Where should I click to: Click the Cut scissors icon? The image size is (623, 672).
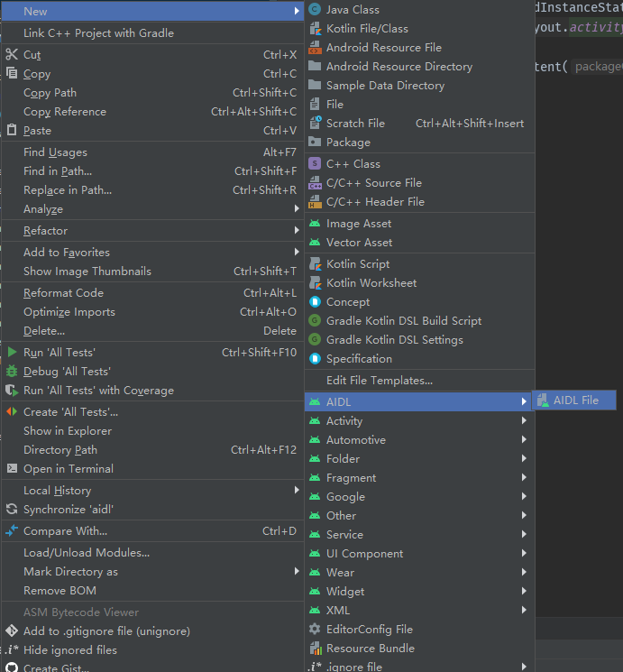[12, 54]
